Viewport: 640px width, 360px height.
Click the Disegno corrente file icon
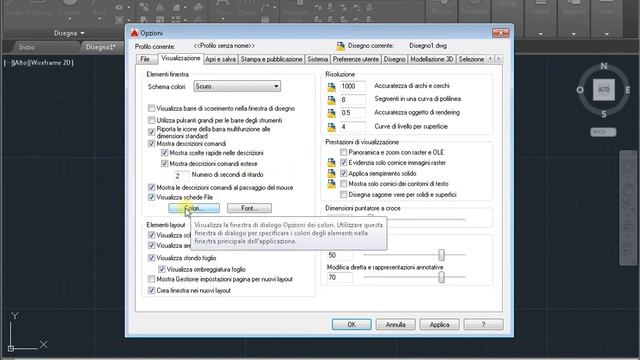[340, 46]
